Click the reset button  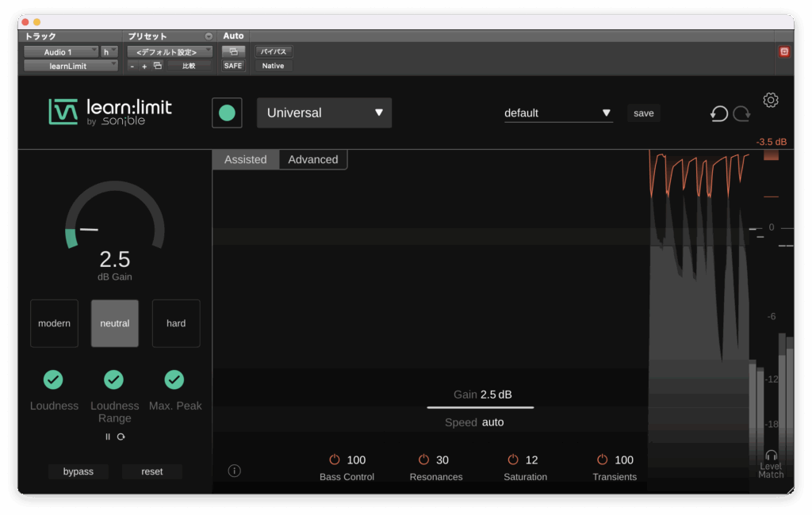[151, 471]
